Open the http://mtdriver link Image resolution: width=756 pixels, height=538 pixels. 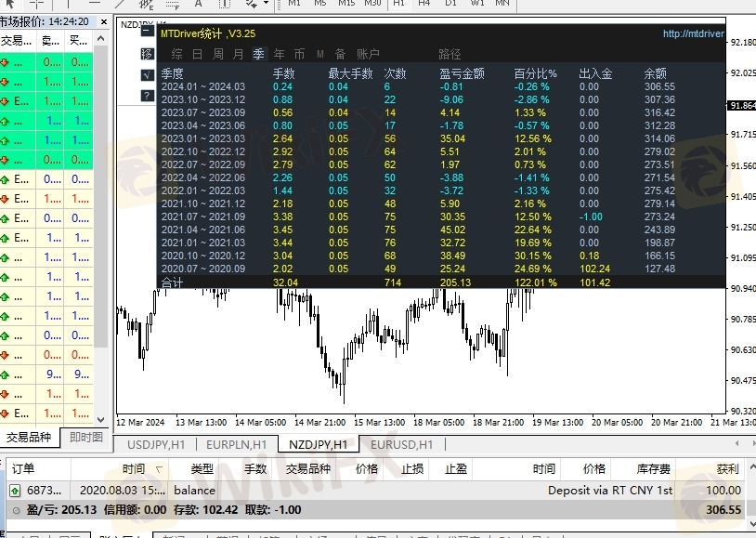(x=693, y=34)
